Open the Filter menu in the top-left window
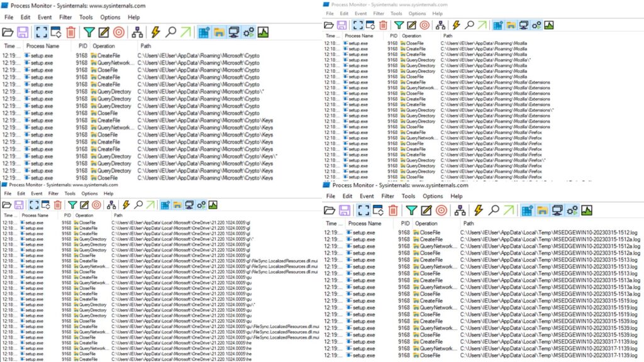Image resolution: width=644 pixels, height=362 pixels. [x=66, y=17]
